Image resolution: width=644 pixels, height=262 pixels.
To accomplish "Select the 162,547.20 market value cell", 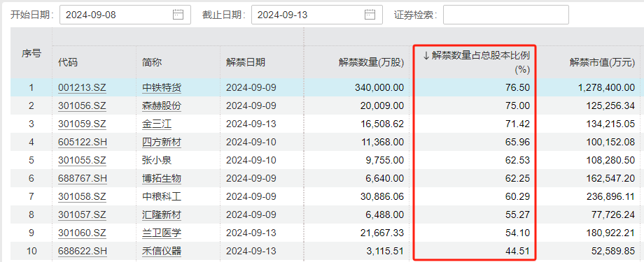I will tap(610, 178).
